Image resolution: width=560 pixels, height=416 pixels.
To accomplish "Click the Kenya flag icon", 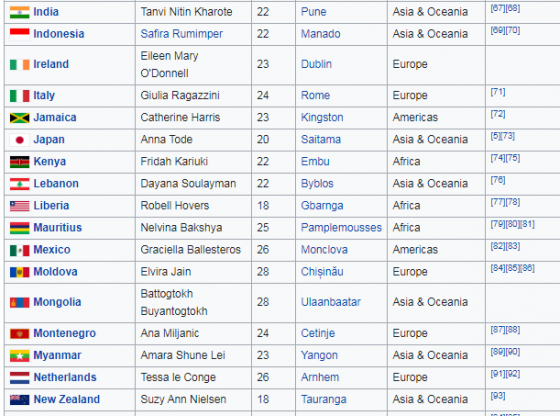I will 19,162.
